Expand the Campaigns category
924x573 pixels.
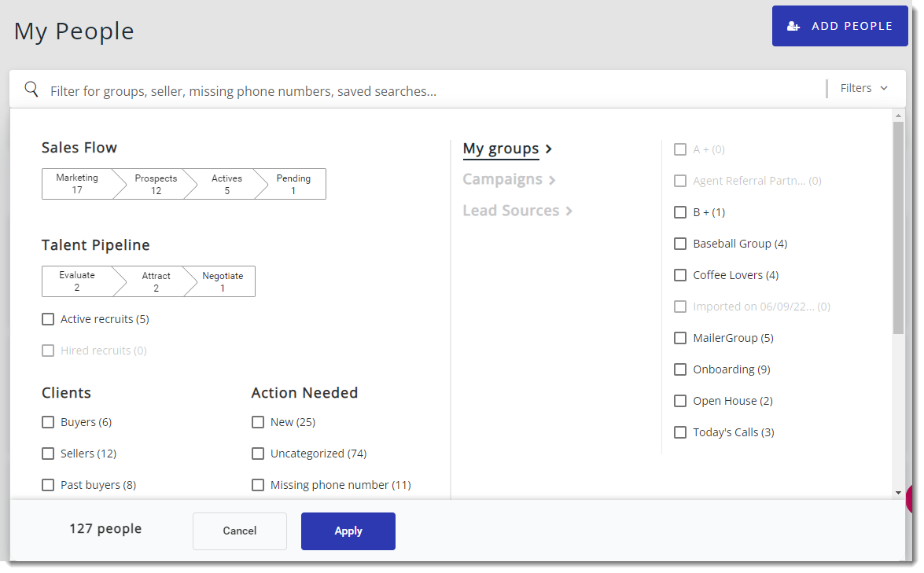(x=509, y=179)
